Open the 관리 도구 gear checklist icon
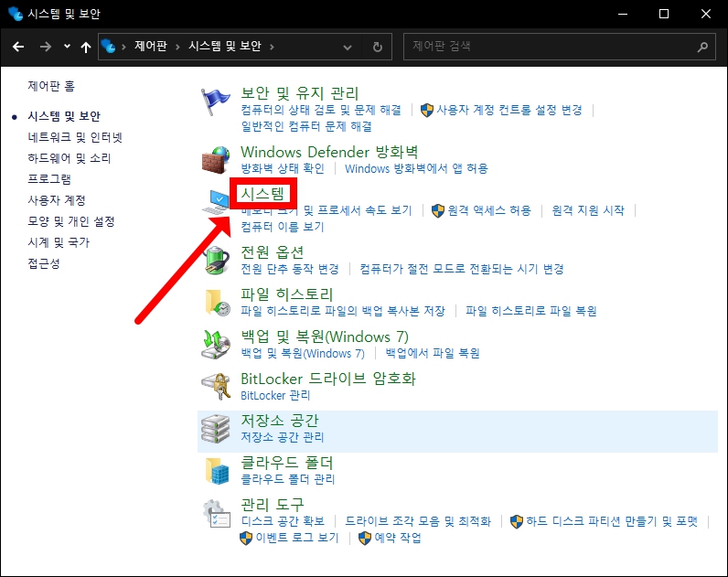Image resolution: width=728 pixels, height=577 pixels. click(216, 513)
